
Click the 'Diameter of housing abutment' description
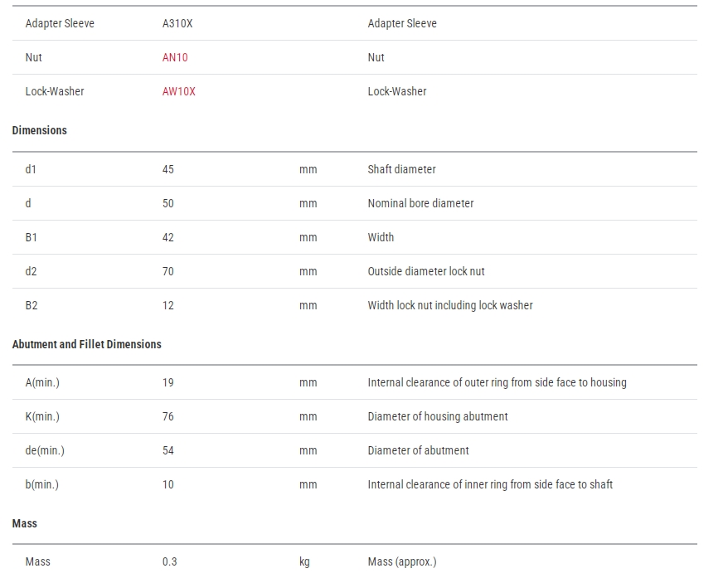tap(438, 416)
